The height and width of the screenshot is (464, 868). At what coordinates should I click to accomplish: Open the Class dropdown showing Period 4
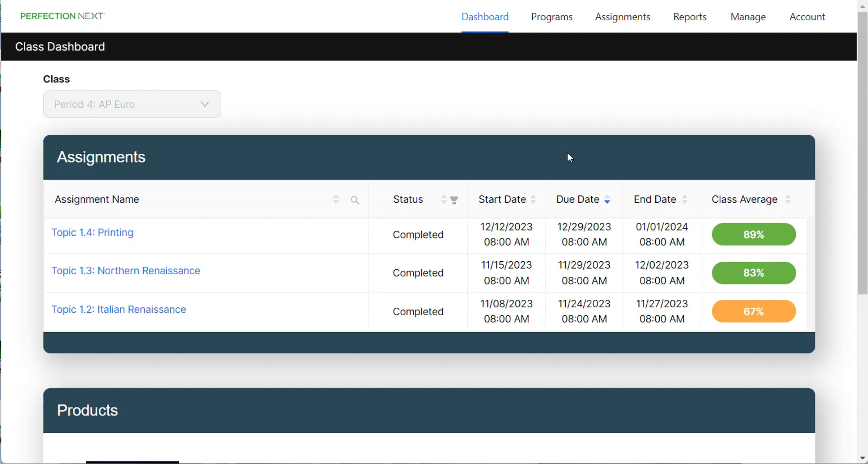click(132, 104)
